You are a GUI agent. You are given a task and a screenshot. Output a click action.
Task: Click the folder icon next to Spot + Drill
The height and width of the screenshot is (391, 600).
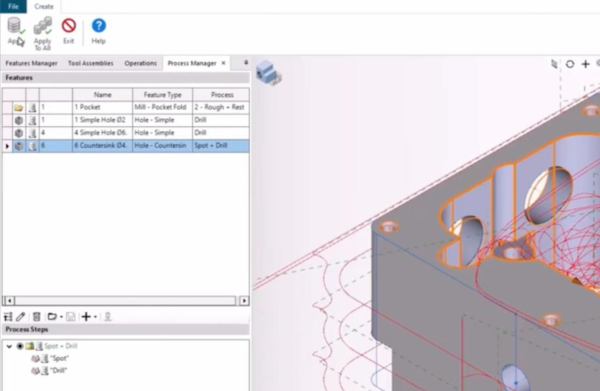(x=30, y=346)
